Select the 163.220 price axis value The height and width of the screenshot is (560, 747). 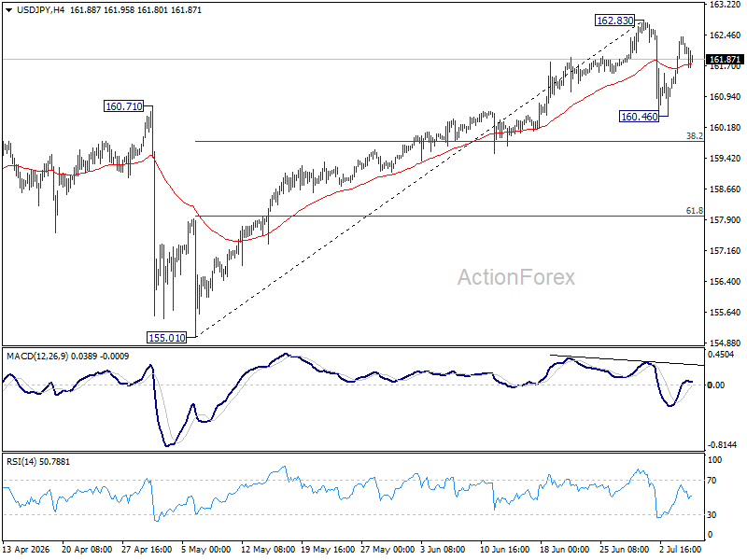coord(725,5)
